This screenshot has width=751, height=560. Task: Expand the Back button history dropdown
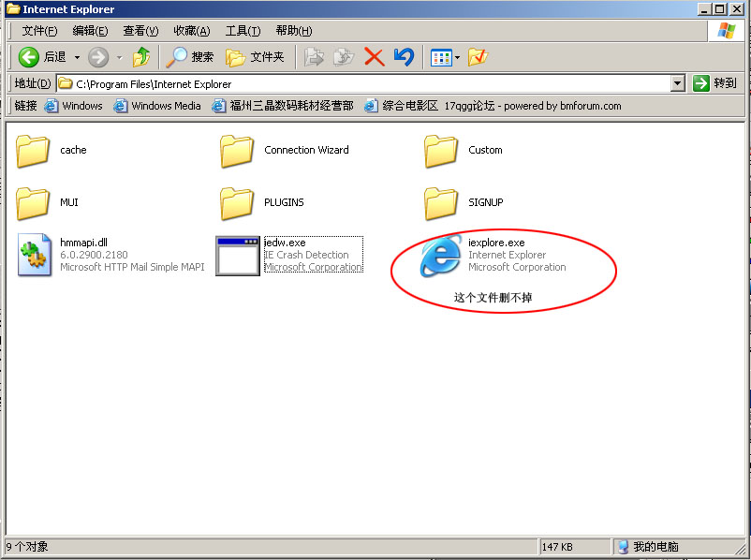click(x=77, y=57)
